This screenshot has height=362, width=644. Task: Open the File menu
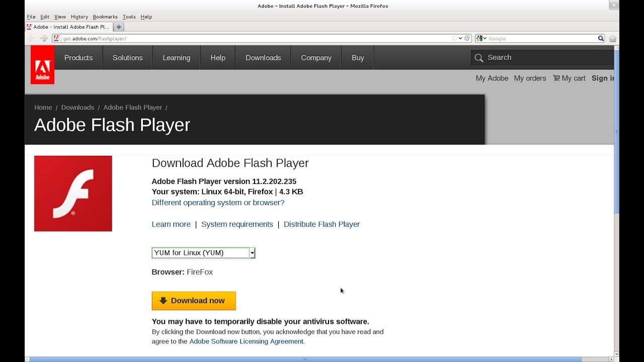(31, 17)
